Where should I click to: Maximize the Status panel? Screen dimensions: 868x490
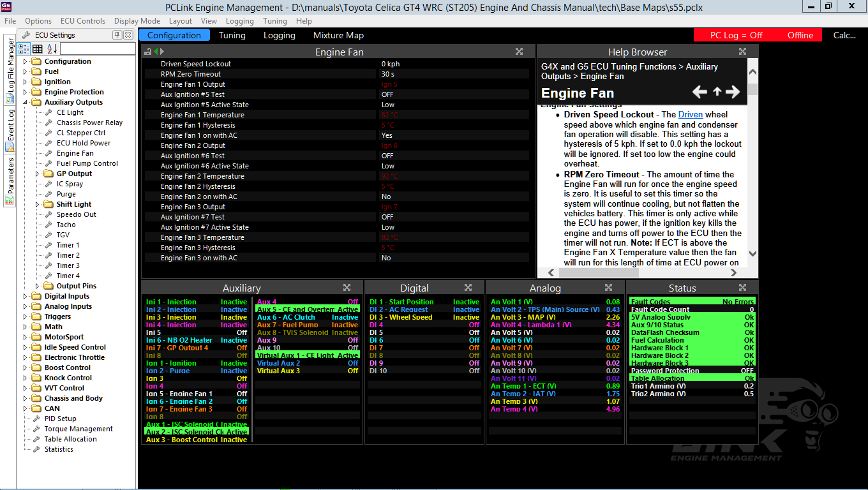(742, 288)
